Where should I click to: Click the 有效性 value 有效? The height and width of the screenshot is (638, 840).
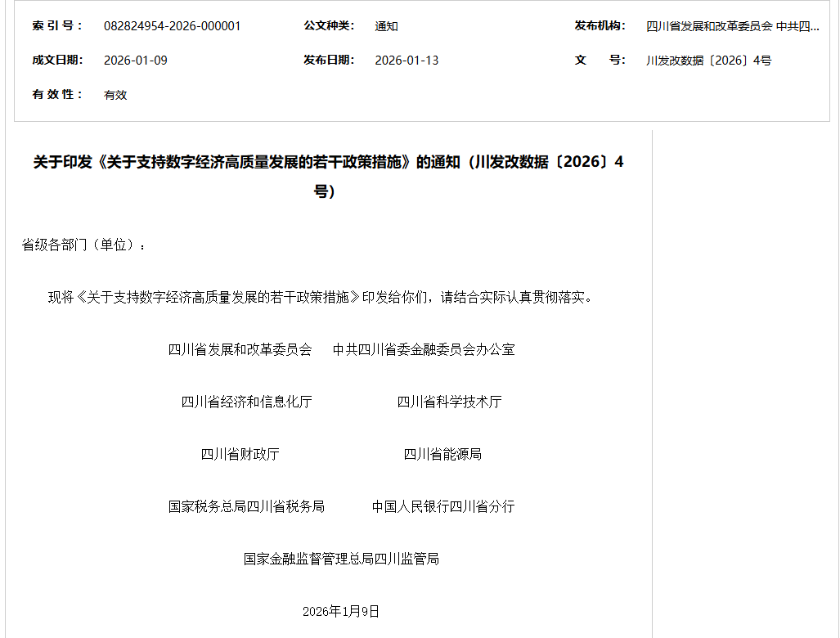coord(115,95)
